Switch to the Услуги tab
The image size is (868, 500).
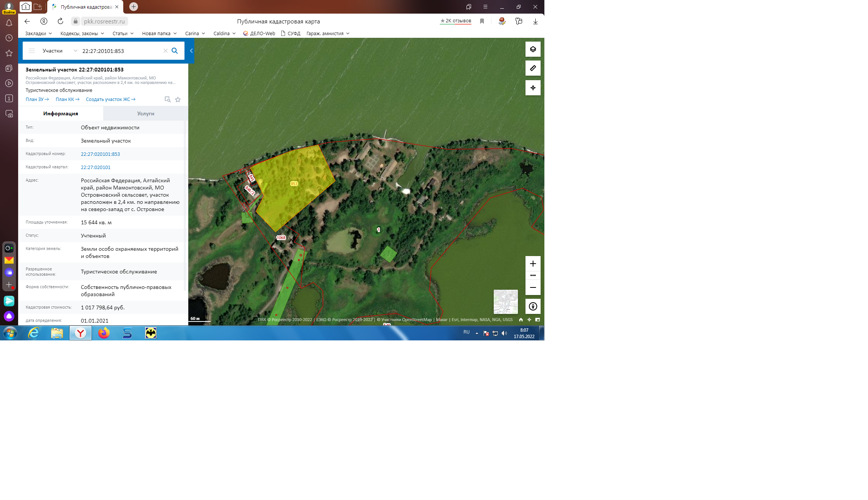[x=146, y=113]
